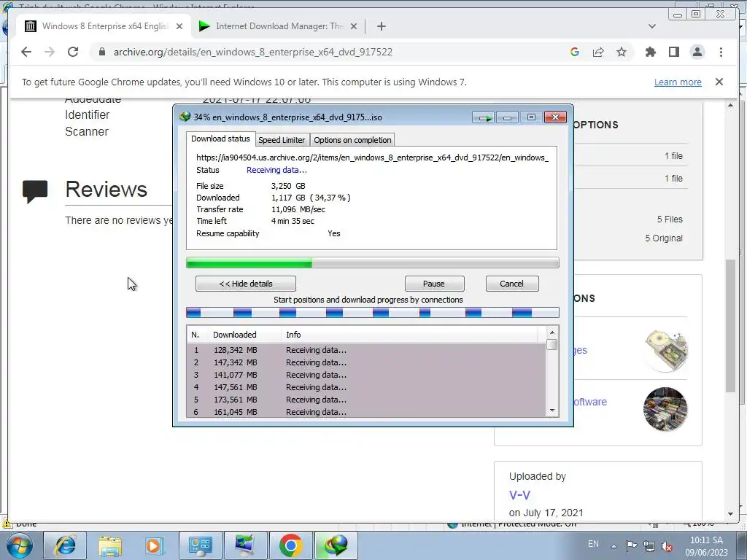Click the Info column header

(x=410, y=335)
